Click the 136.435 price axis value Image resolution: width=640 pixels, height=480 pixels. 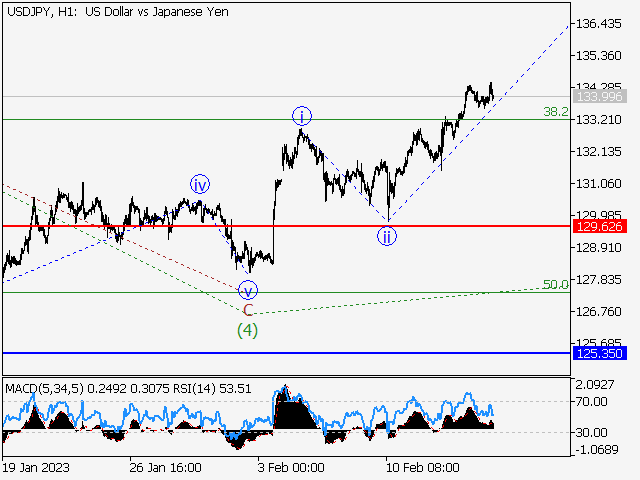pos(598,24)
